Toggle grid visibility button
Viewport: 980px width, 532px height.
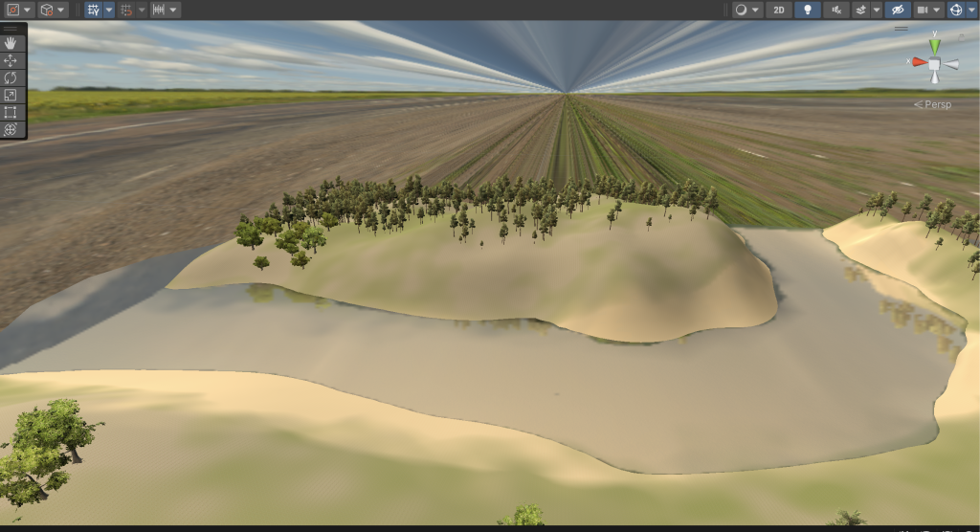pyautogui.click(x=93, y=10)
